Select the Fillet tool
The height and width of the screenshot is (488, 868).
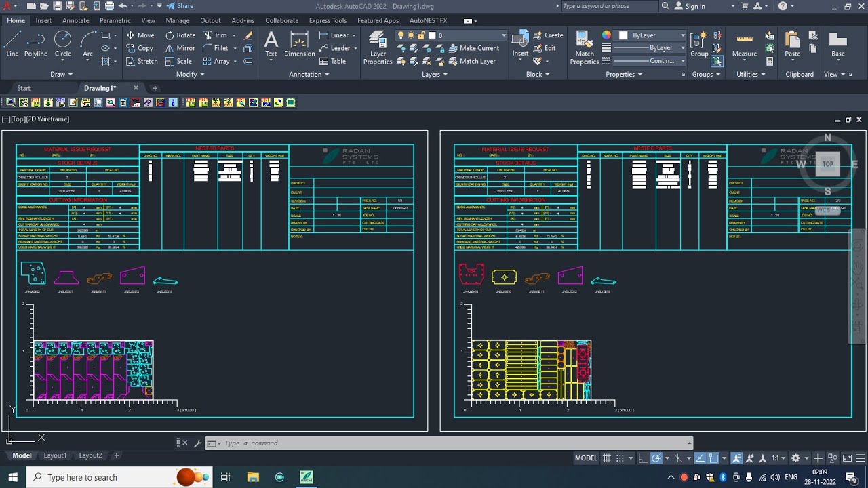click(x=216, y=48)
